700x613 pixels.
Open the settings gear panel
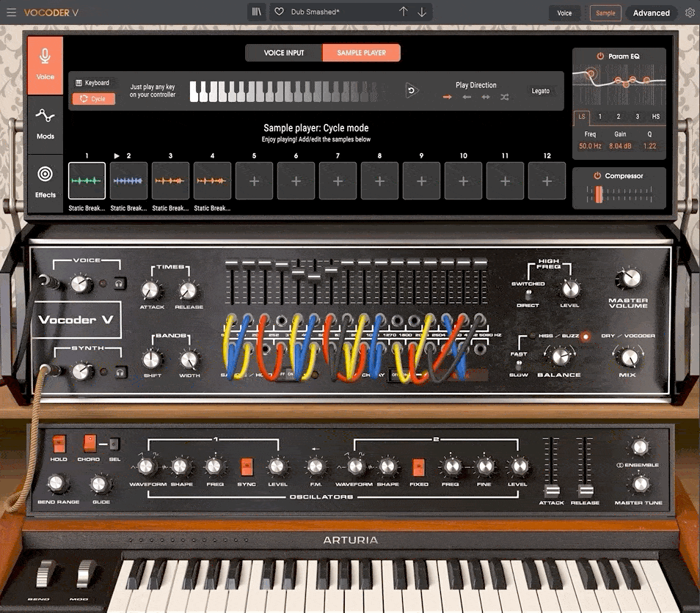(690, 12)
